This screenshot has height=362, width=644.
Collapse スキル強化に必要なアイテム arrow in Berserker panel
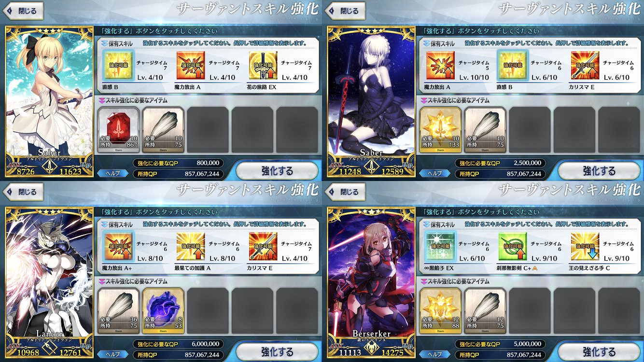424,281
